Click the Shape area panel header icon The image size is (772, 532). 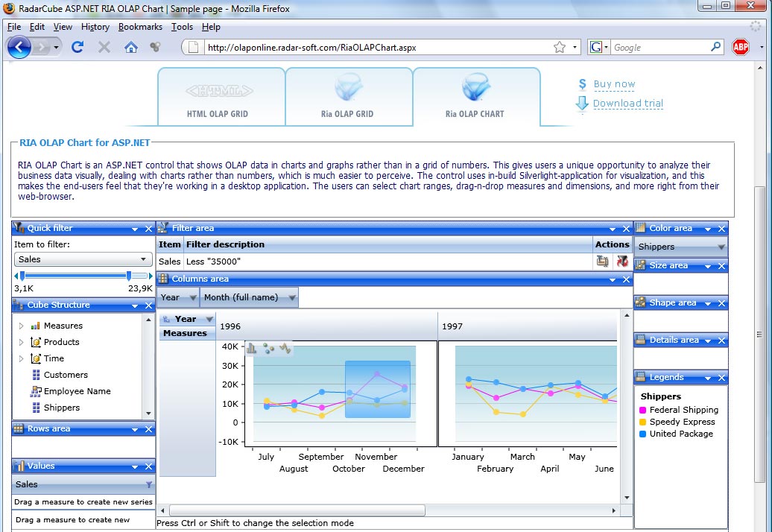coord(641,303)
